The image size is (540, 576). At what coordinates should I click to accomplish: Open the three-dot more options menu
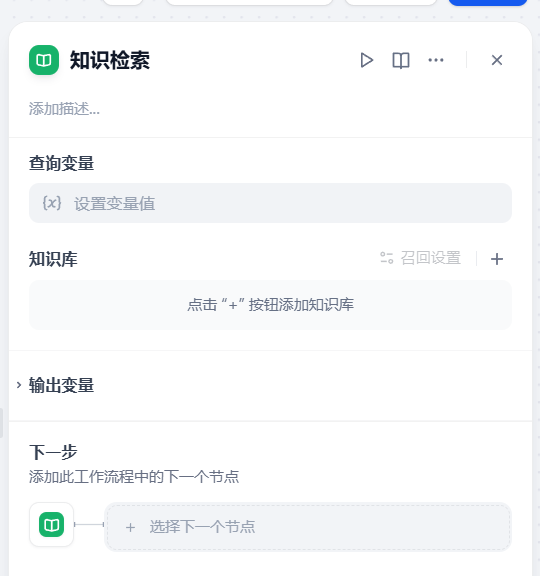[436, 60]
